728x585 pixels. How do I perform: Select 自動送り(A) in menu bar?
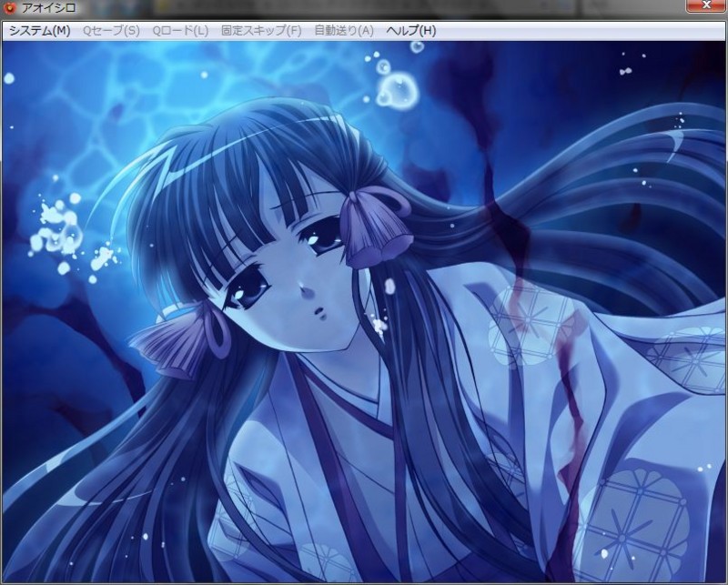coord(344,31)
